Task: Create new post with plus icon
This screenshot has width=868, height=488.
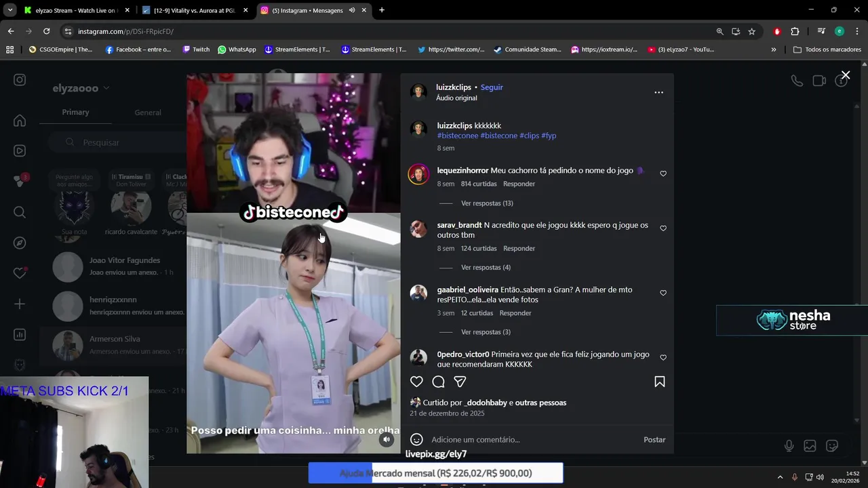Action: (20, 304)
